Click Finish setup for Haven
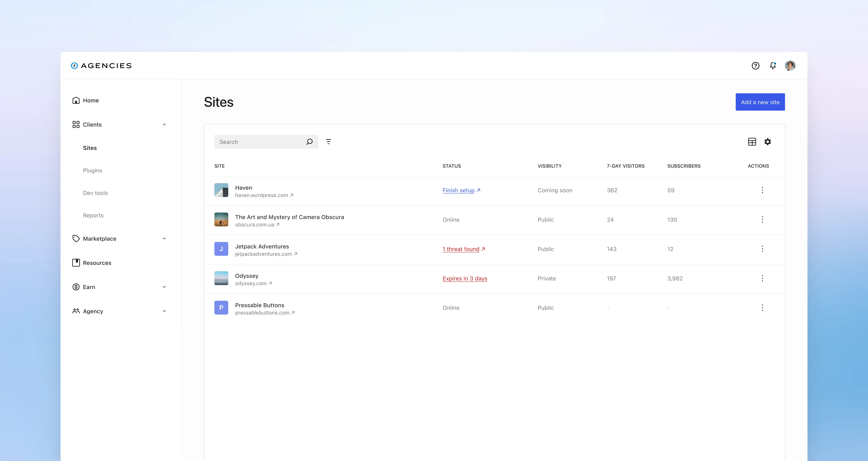Viewport: 868px width, 461px height. pos(459,190)
